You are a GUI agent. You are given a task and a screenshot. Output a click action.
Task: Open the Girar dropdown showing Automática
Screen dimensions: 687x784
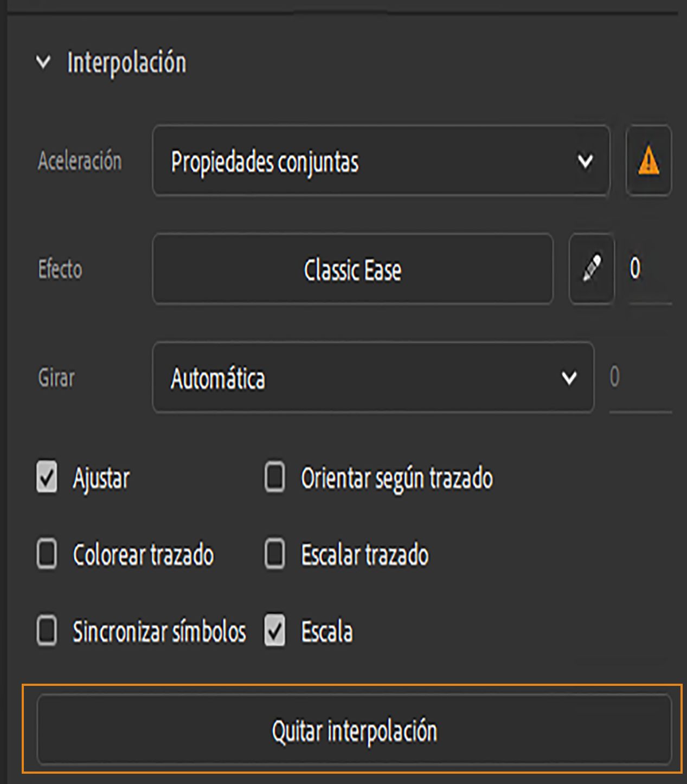click(x=374, y=378)
